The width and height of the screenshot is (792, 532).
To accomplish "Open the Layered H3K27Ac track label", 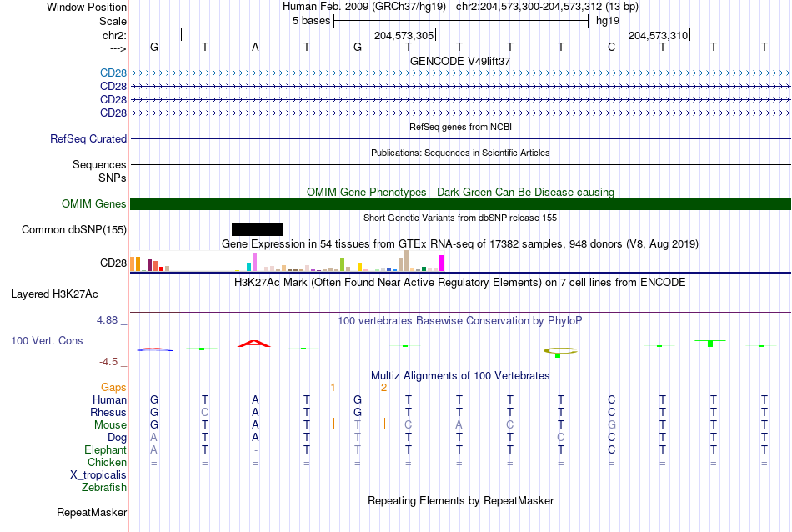I will 54,294.
